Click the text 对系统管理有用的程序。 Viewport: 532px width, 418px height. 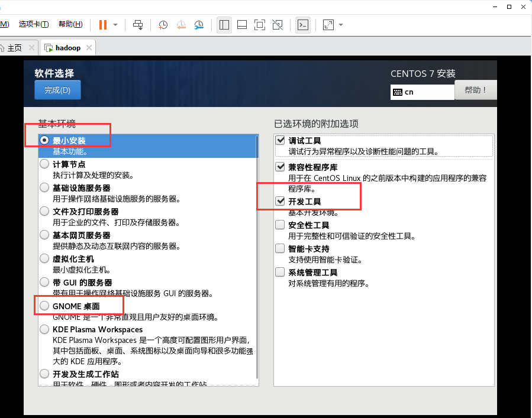coord(329,283)
